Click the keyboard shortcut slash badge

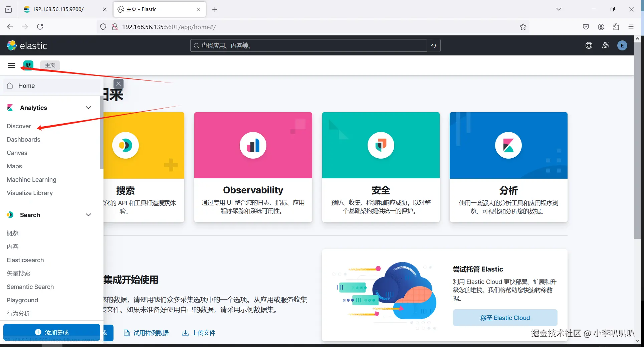point(434,45)
